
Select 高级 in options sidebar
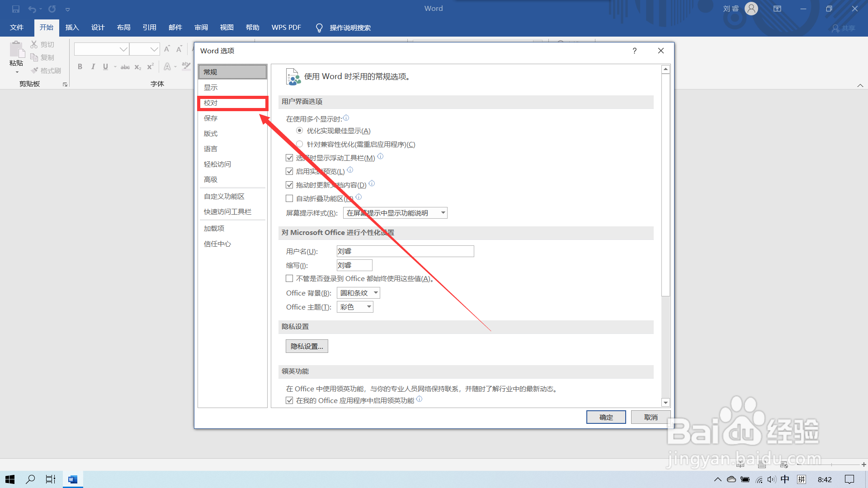pos(232,180)
